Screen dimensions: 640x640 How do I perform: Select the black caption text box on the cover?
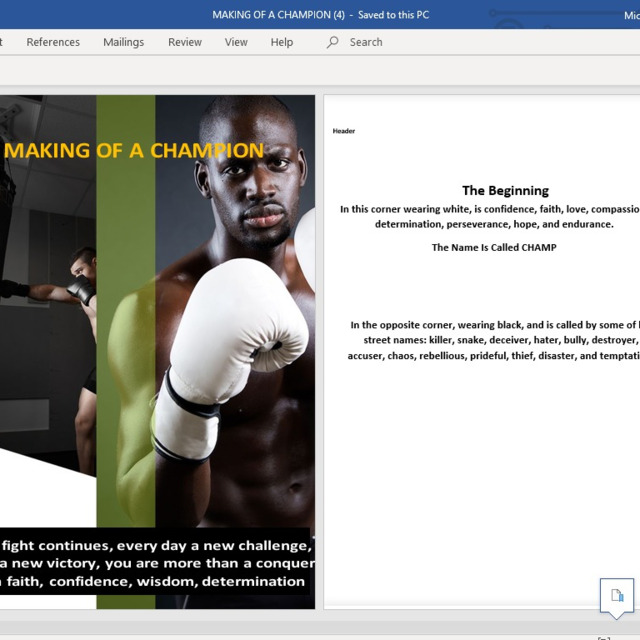155,563
